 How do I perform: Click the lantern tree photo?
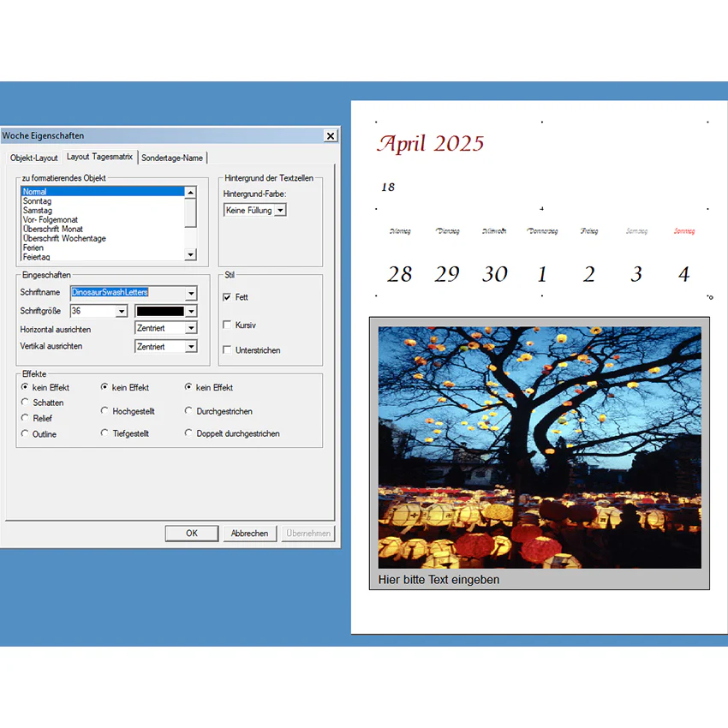(x=540, y=447)
